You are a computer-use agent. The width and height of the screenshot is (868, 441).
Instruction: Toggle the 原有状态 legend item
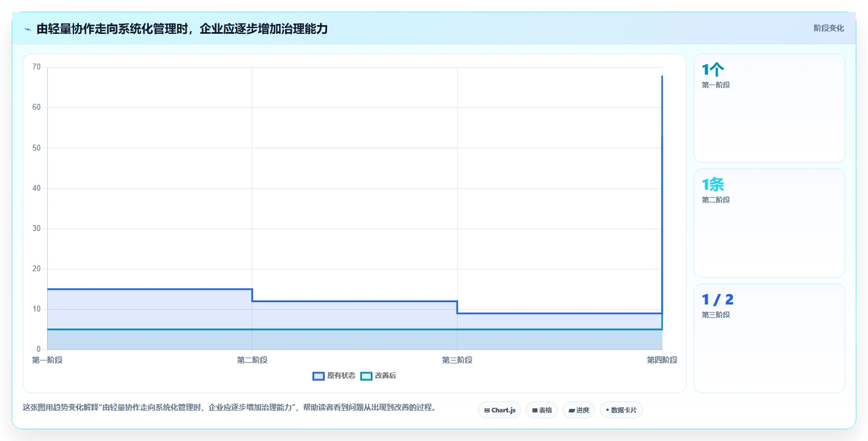[334, 376]
